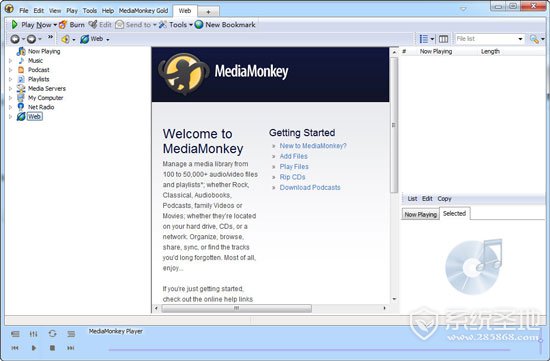550x361 pixels.
Task: Select the Playlists tree node
Action: [x=39, y=79]
